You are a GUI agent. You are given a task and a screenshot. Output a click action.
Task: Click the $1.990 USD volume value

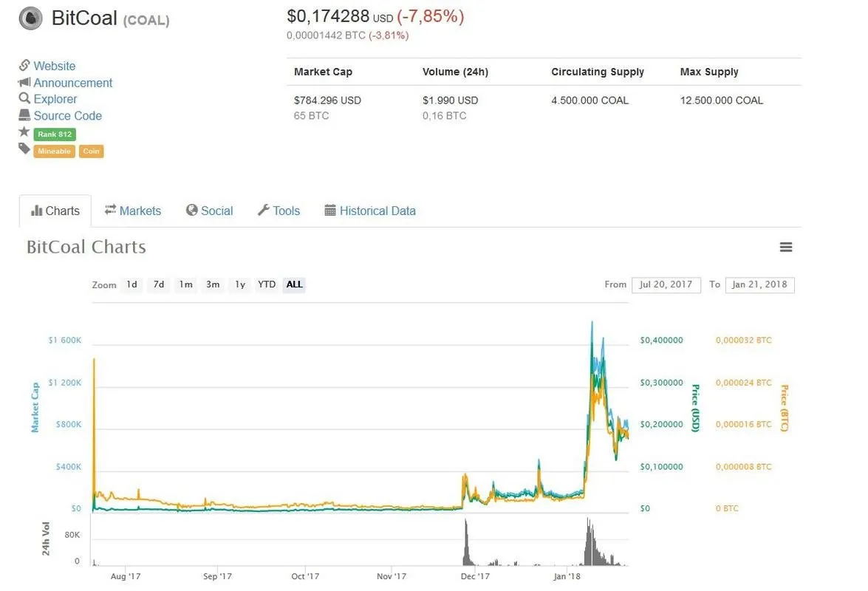[450, 100]
